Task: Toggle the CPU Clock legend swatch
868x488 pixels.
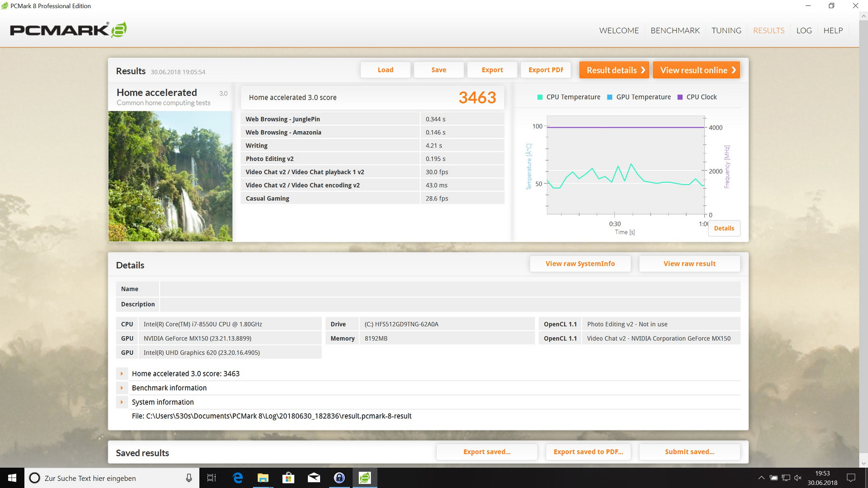Action: 680,97
